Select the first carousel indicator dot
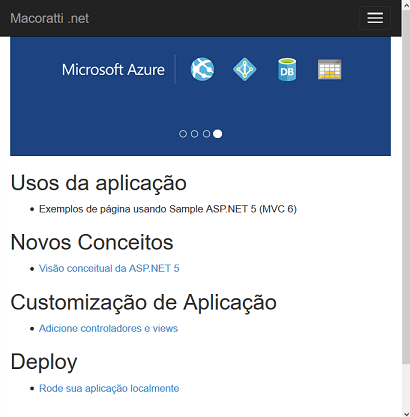 183,134
